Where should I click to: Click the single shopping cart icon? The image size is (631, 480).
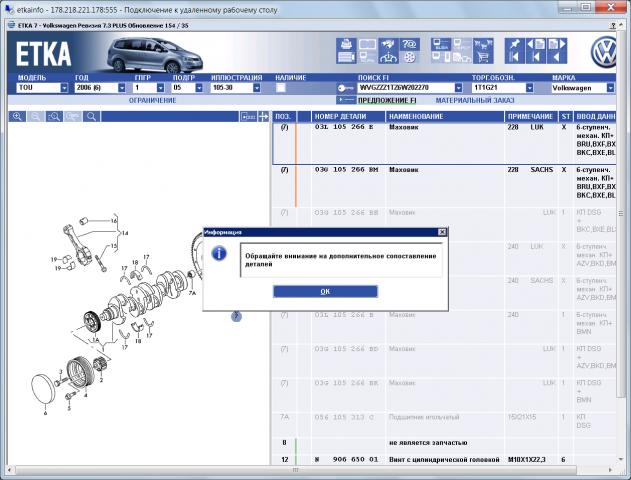click(483, 57)
